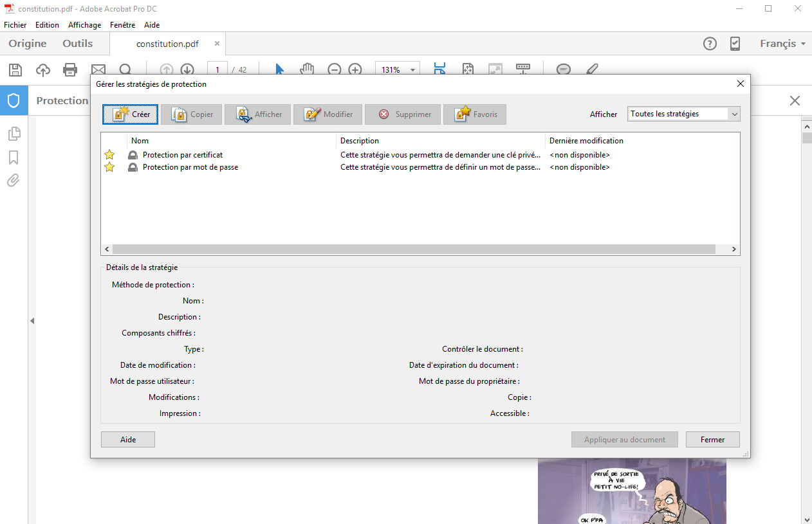
Task: Expand the Françis account menu
Action: tap(782, 44)
